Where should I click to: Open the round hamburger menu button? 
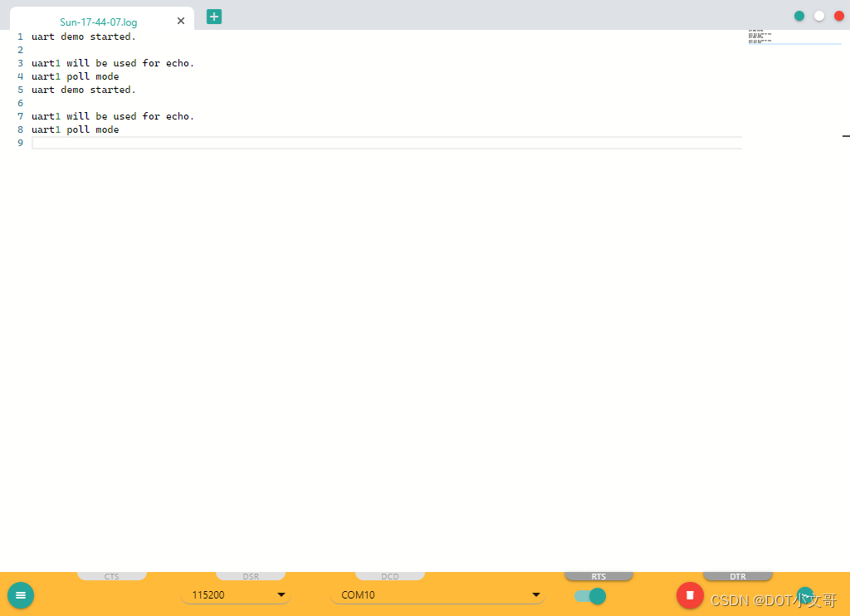pos(21,595)
